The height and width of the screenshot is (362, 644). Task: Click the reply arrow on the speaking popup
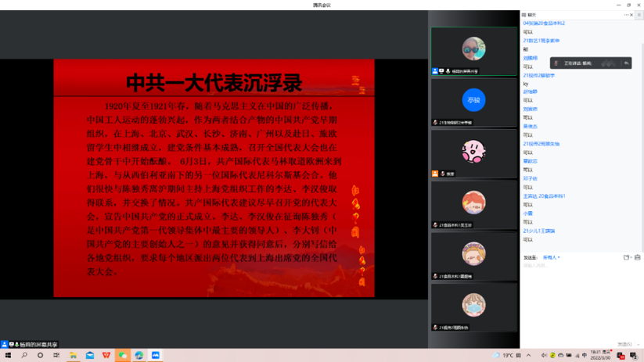pyautogui.click(x=626, y=63)
